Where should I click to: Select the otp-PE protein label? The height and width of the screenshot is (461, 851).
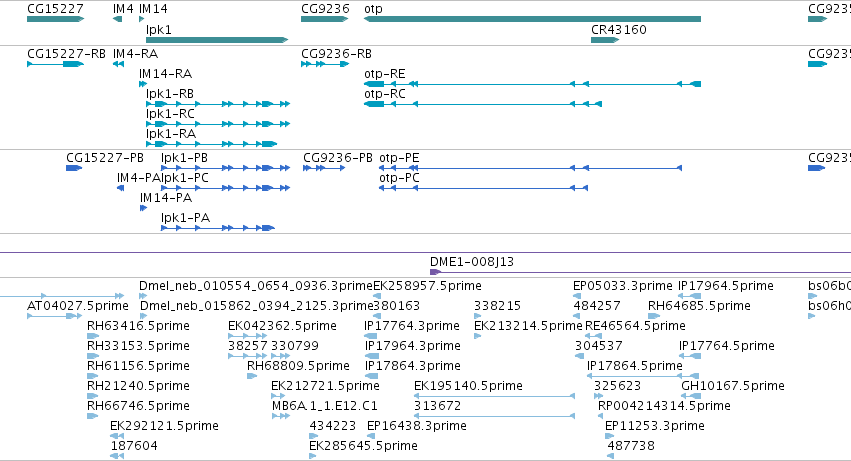[x=399, y=158]
